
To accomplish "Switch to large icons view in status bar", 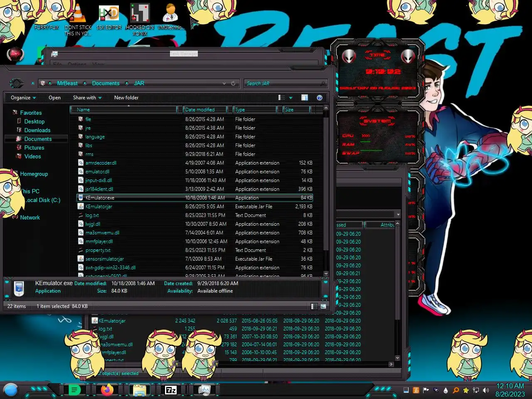I will pos(323,306).
